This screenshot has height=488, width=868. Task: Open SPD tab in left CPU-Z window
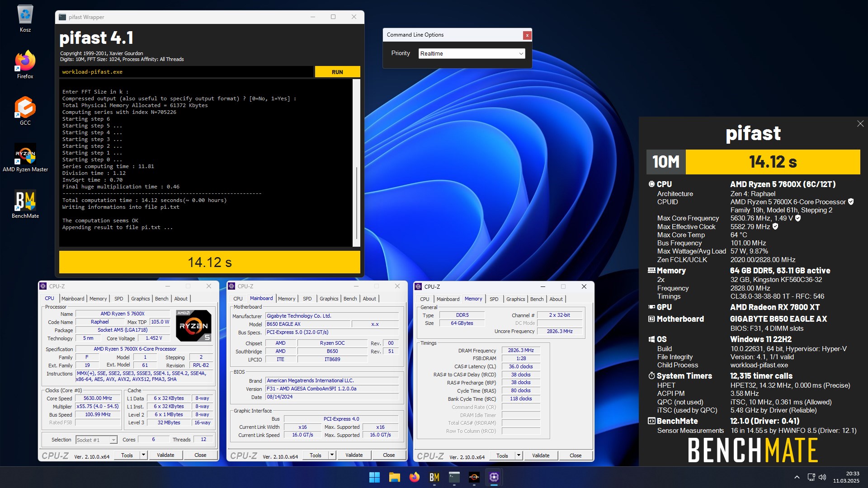pyautogui.click(x=119, y=299)
